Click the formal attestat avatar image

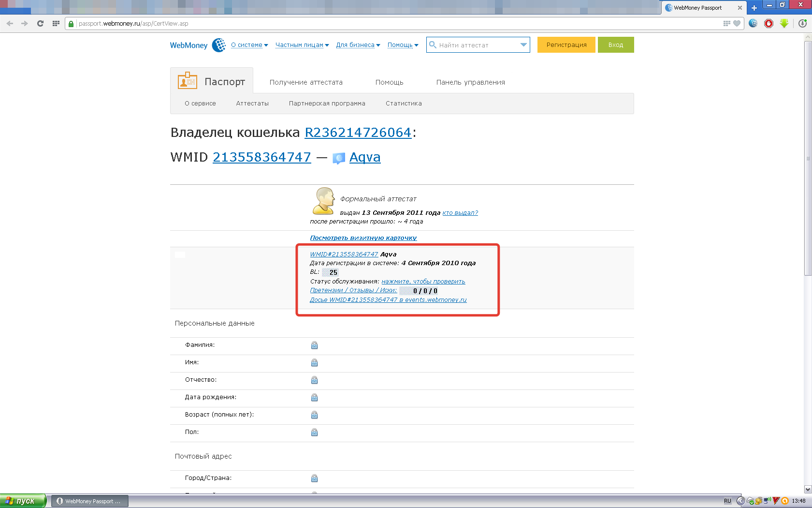(x=323, y=201)
